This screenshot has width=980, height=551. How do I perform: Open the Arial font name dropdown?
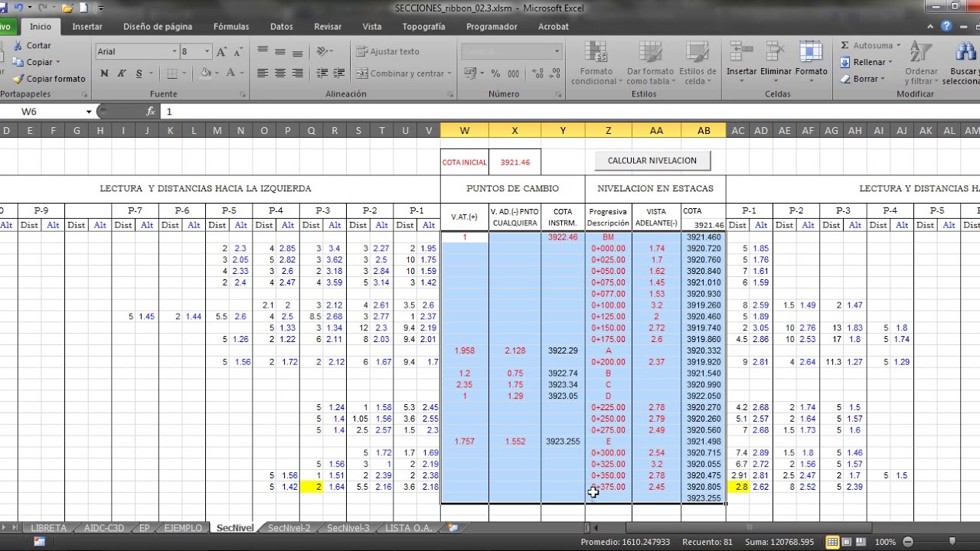(x=174, y=51)
